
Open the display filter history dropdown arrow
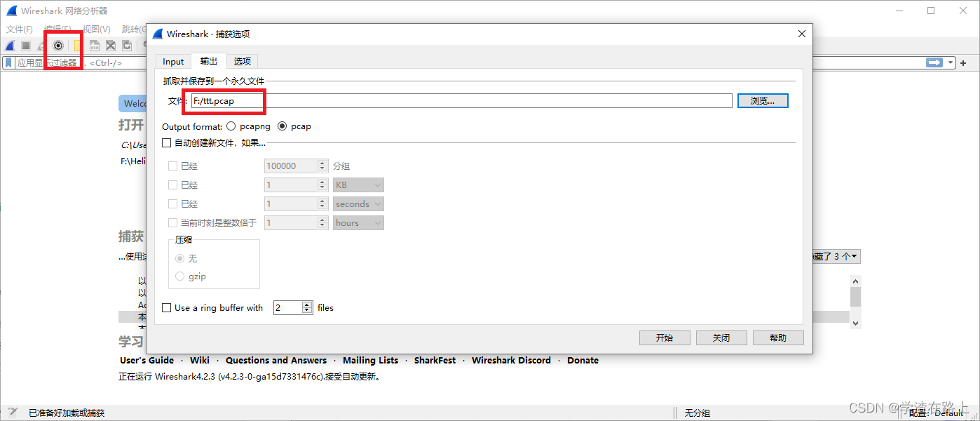[951, 62]
